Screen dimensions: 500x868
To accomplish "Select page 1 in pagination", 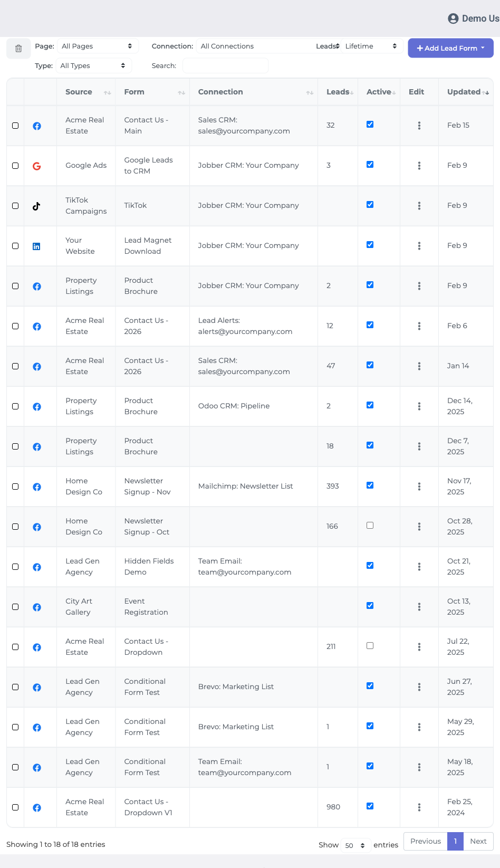I will click(455, 841).
